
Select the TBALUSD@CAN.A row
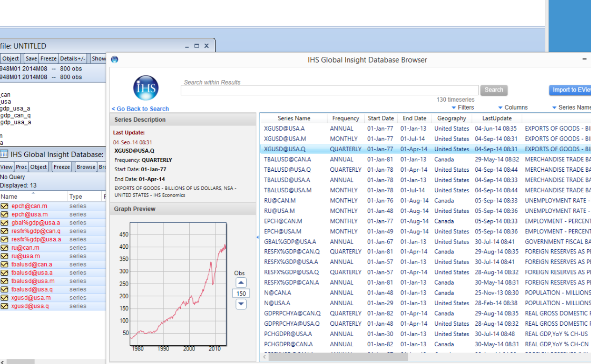click(x=425, y=159)
